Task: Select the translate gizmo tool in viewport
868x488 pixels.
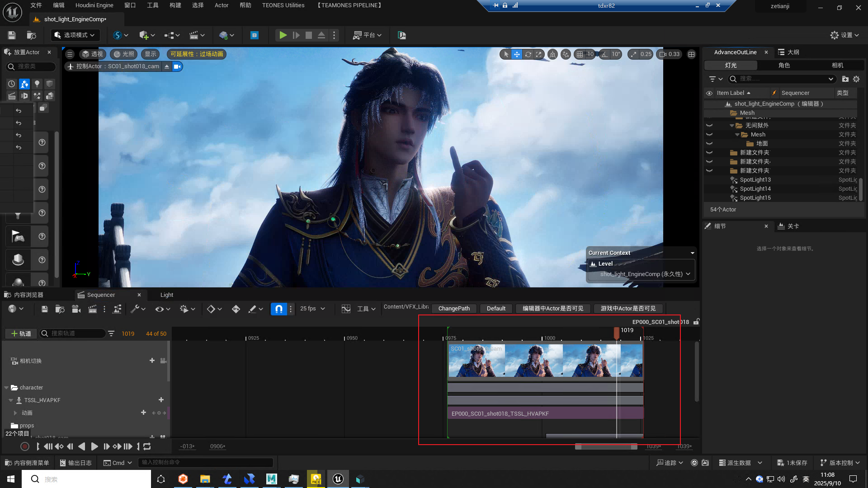Action: pyautogui.click(x=517, y=54)
